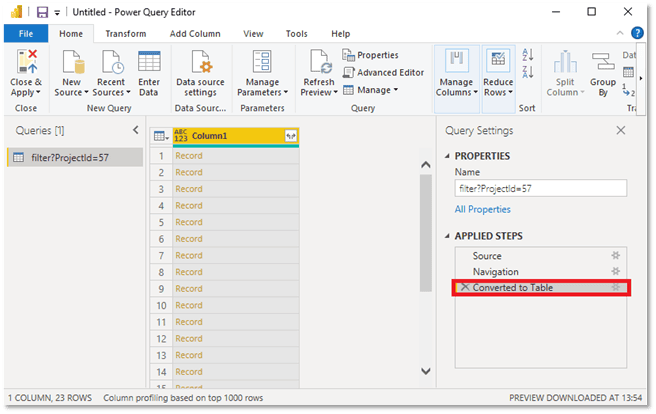Collapse the ribbon with the caret
The height and width of the screenshot is (414, 656).
point(620,33)
